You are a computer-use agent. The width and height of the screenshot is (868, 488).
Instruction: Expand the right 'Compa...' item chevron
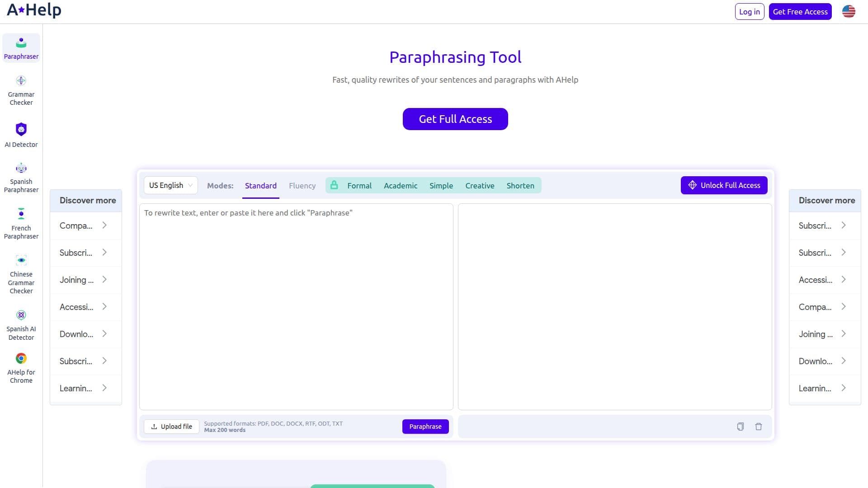(844, 306)
